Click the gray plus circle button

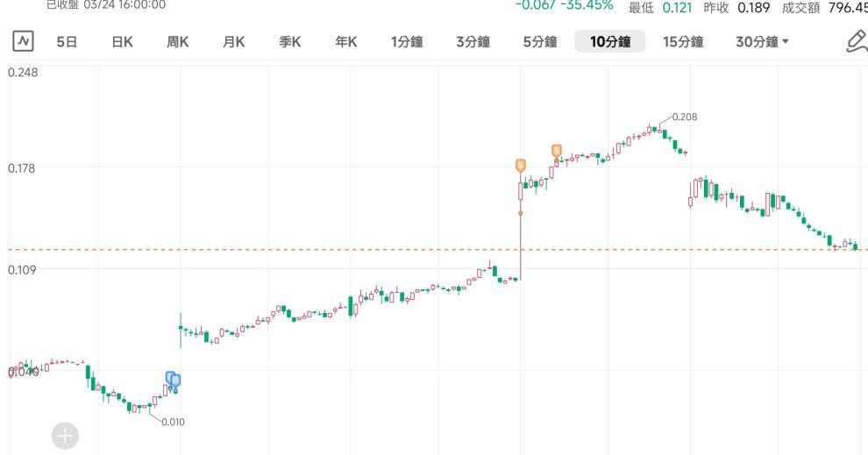click(66, 435)
